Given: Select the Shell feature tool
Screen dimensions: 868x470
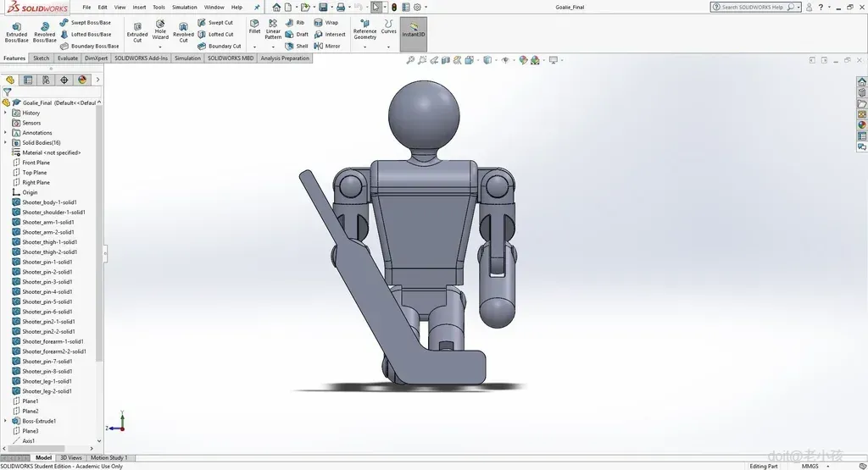Looking at the screenshot, I should (x=297, y=46).
